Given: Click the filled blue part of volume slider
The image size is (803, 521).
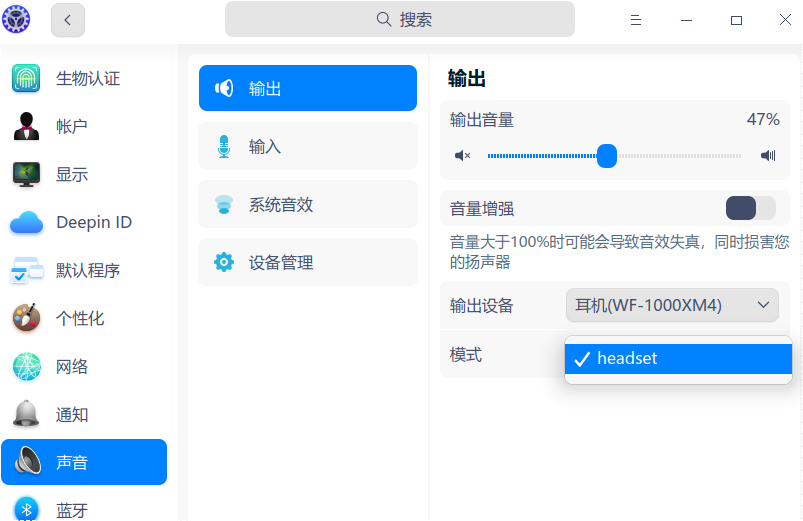Looking at the screenshot, I should [x=542, y=156].
